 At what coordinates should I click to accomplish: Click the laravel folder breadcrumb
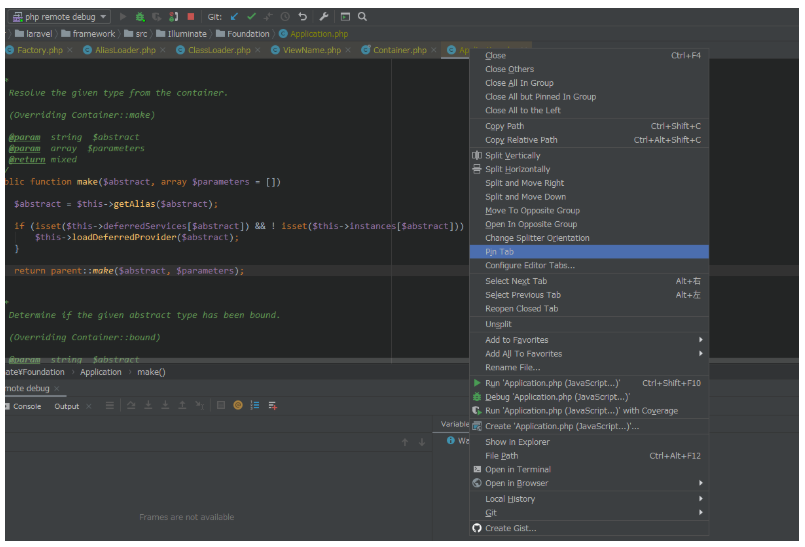[34, 33]
